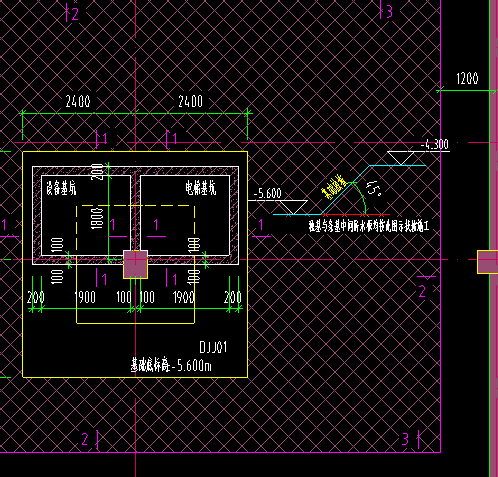
Task: Click the red horizontal line under the slope
Action: pos(355,214)
